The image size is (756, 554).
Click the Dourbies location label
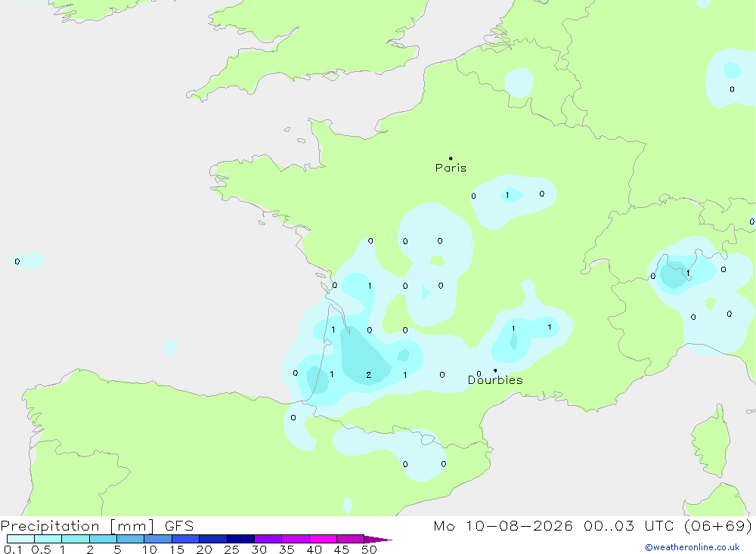495,380
